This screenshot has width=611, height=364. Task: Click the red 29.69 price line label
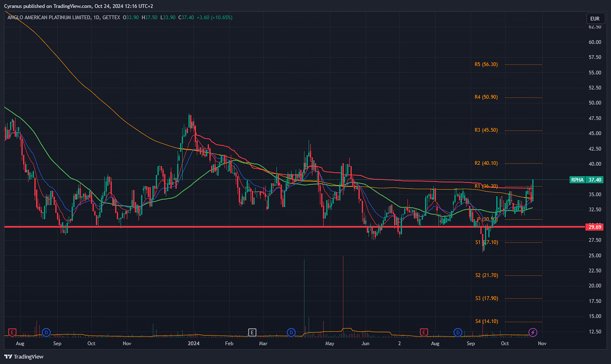click(595, 227)
